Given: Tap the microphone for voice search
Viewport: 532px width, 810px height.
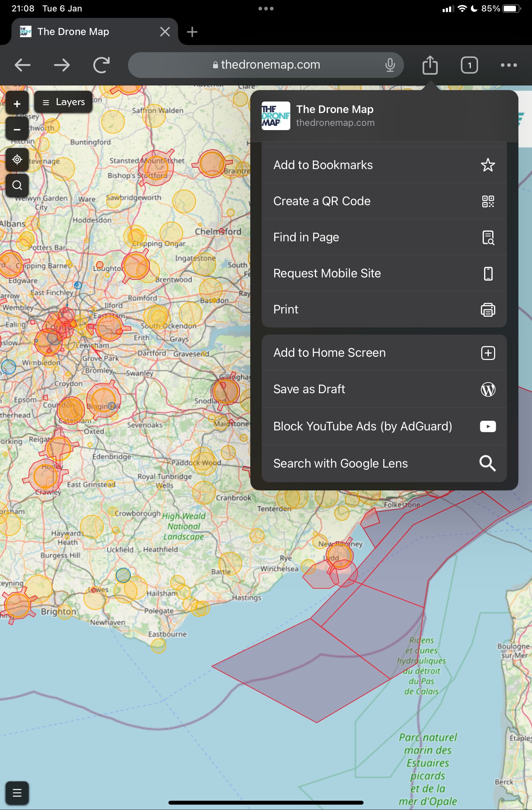Looking at the screenshot, I should point(390,65).
